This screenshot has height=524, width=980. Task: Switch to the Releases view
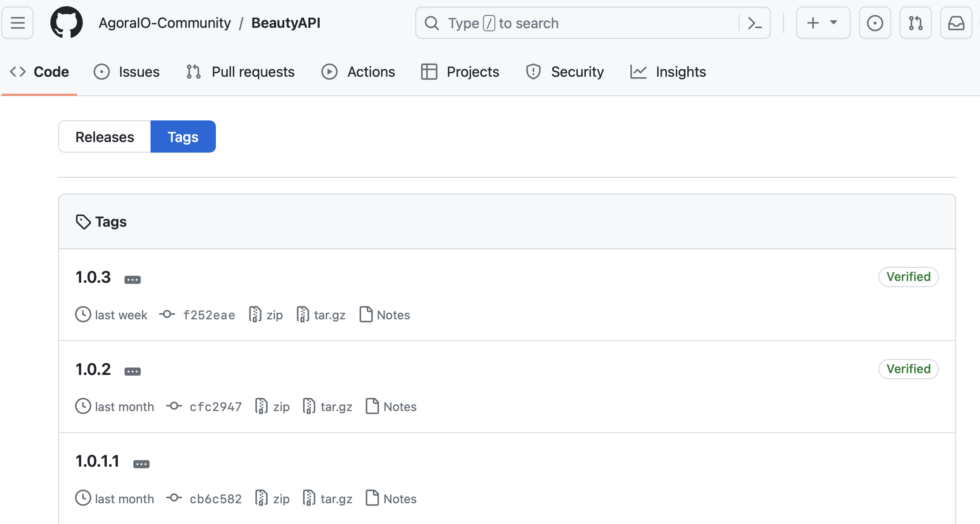coord(105,137)
